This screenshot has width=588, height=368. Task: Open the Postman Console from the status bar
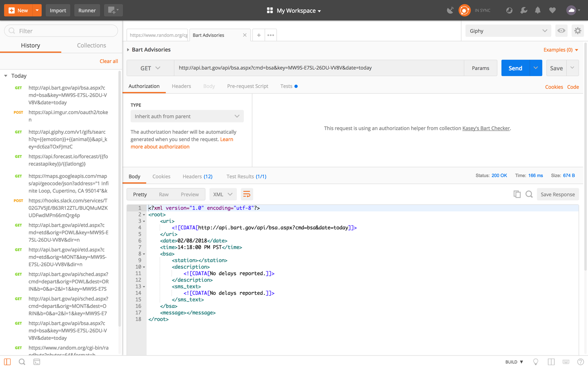tap(37, 362)
